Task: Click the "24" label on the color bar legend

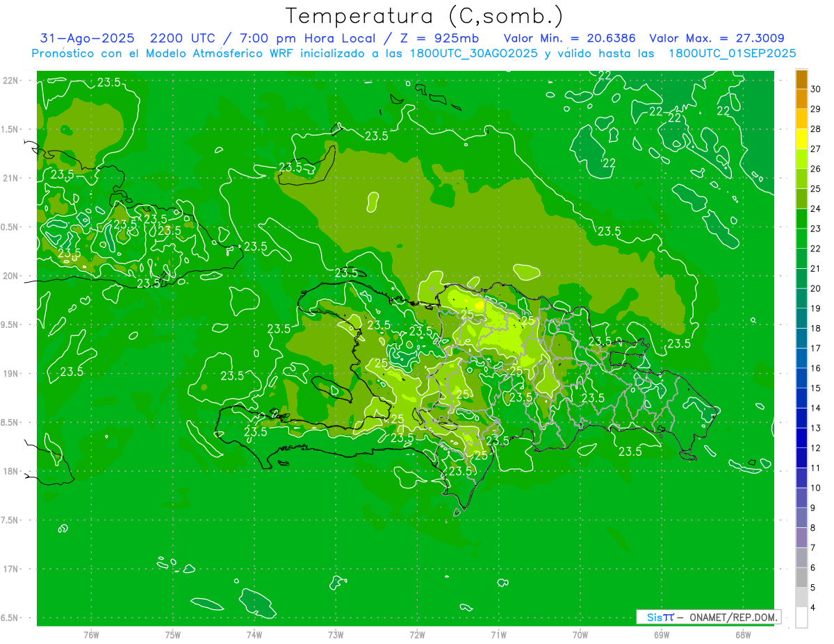Action: 816,208
